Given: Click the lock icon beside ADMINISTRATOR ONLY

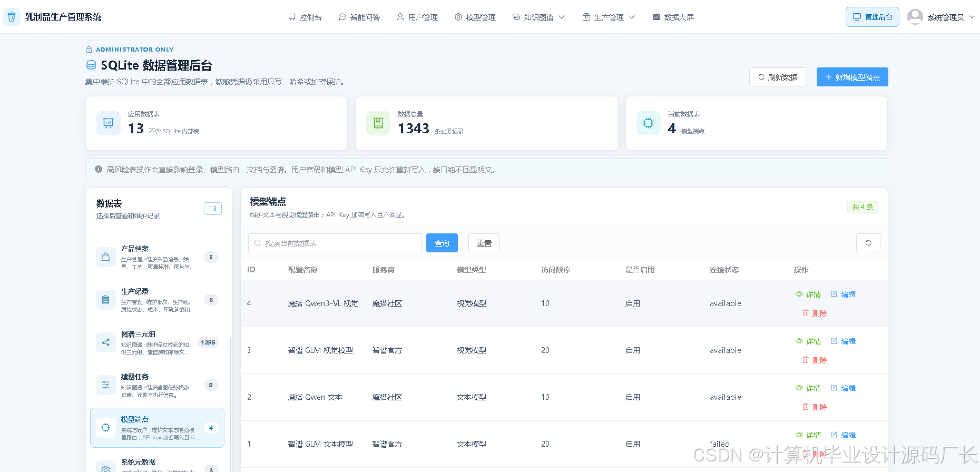Looking at the screenshot, I should click(89, 50).
